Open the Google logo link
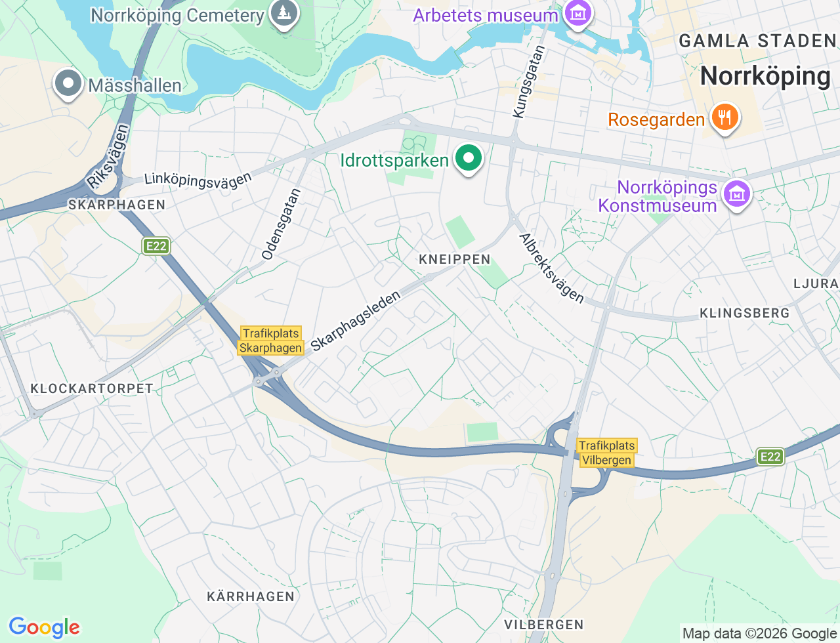 [x=44, y=628]
